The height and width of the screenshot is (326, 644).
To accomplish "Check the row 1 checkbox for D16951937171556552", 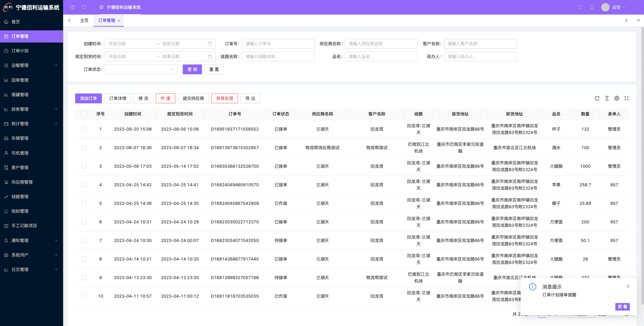I will tap(84, 129).
